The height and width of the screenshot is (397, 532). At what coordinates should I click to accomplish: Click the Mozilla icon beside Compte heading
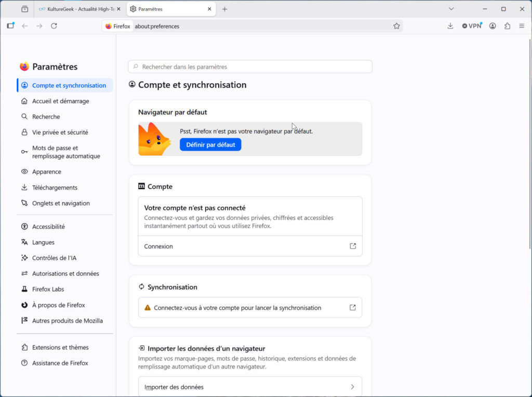click(x=141, y=186)
